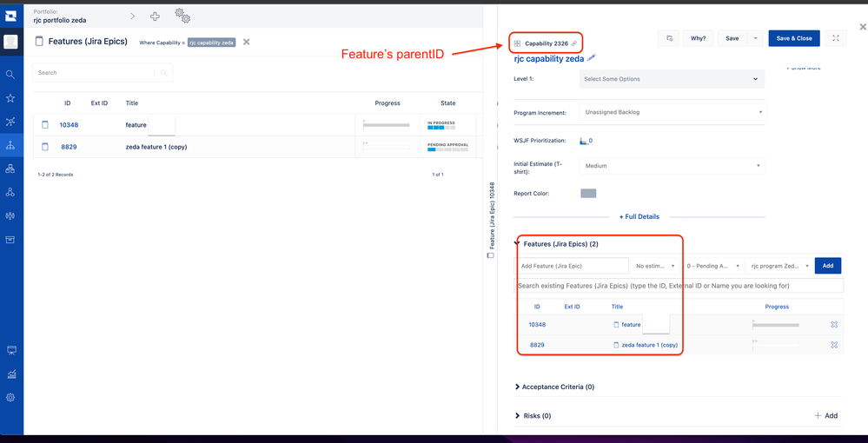This screenshot has height=443, width=868.
Task: Click the rjc portfolio zeda title
Action: click(60, 21)
